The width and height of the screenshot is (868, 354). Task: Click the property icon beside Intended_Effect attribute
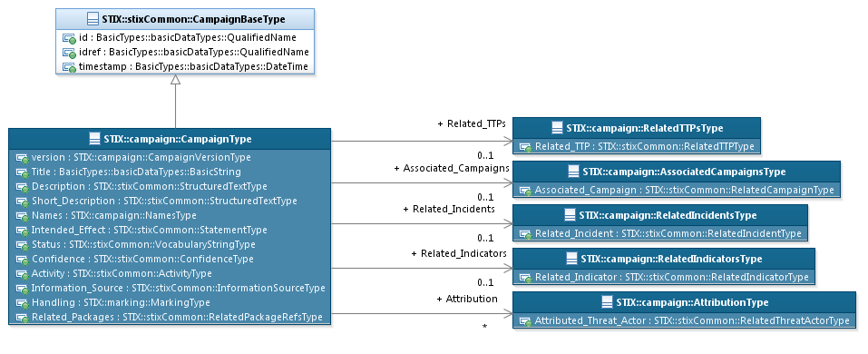[x=22, y=231]
